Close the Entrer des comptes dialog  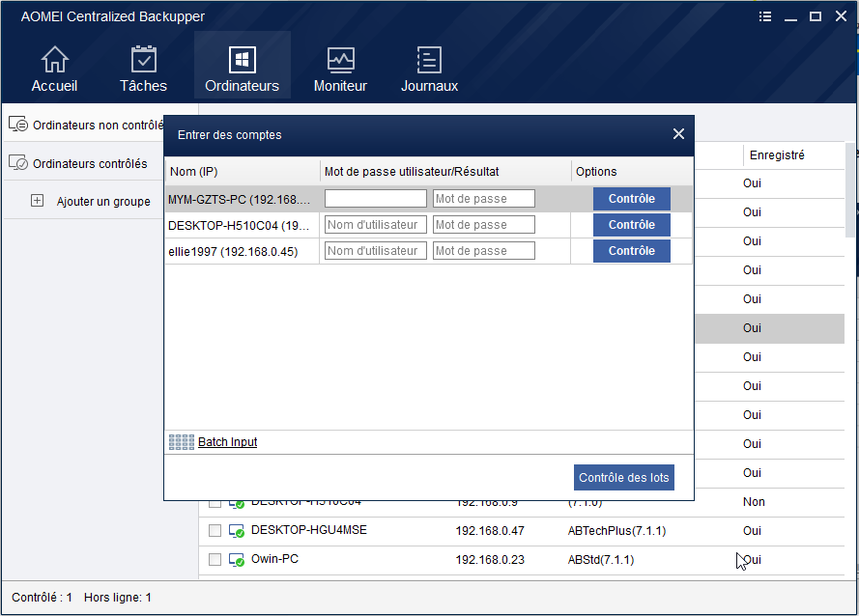pos(678,134)
